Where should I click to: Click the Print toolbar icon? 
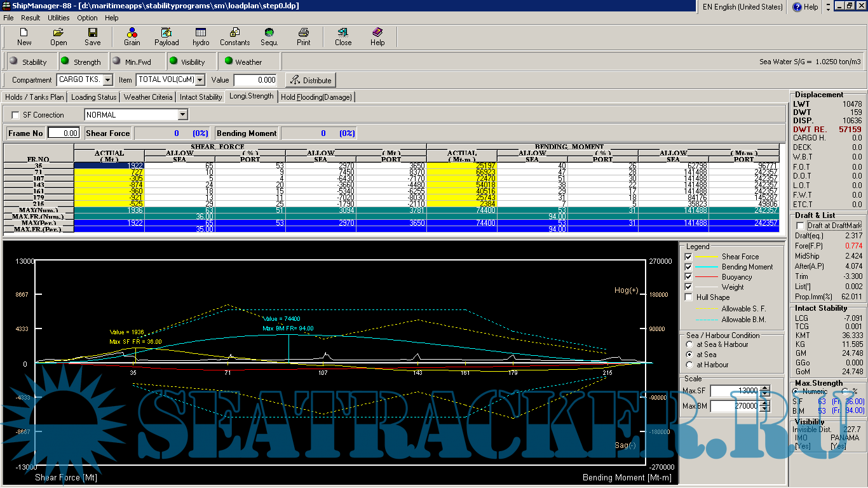(x=304, y=36)
